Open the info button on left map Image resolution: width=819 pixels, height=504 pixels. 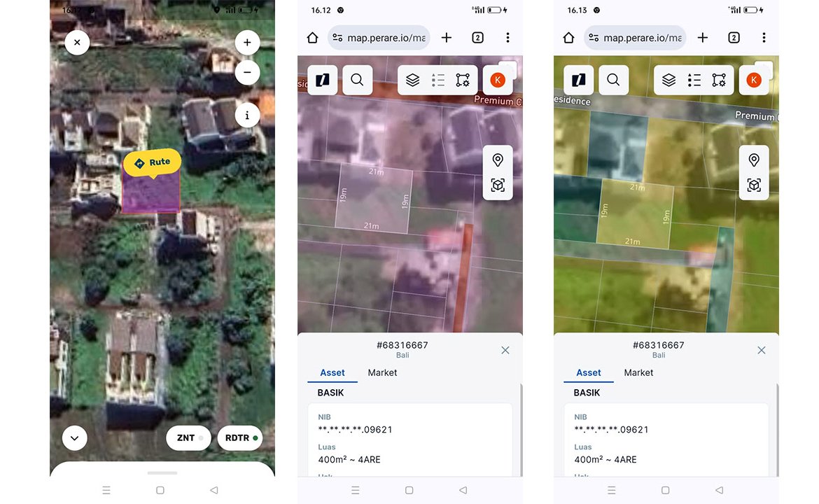tap(247, 115)
